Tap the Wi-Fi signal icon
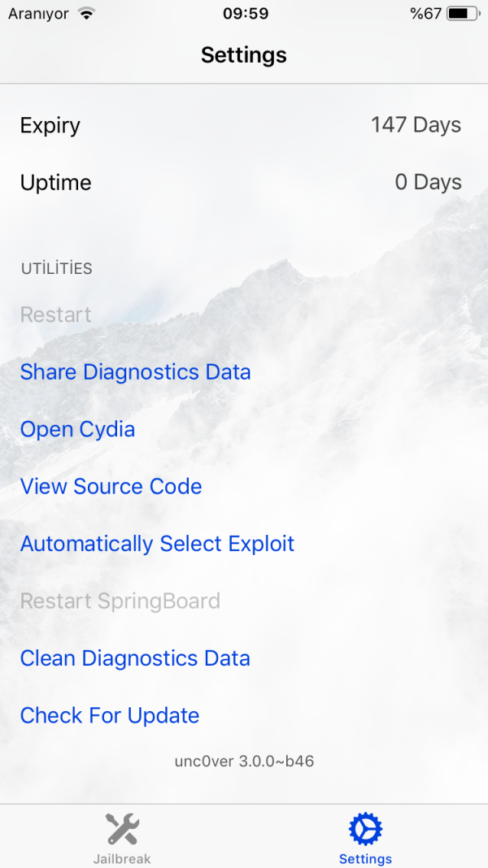This screenshot has height=868, width=488. (86, 14)
